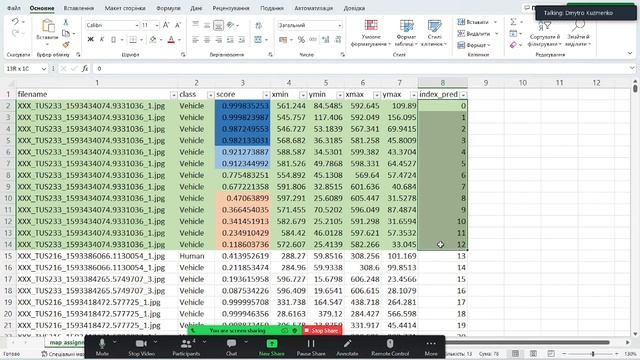Open the index_pred column filter dropdown
640x360 pixels.
coord(463,95)
